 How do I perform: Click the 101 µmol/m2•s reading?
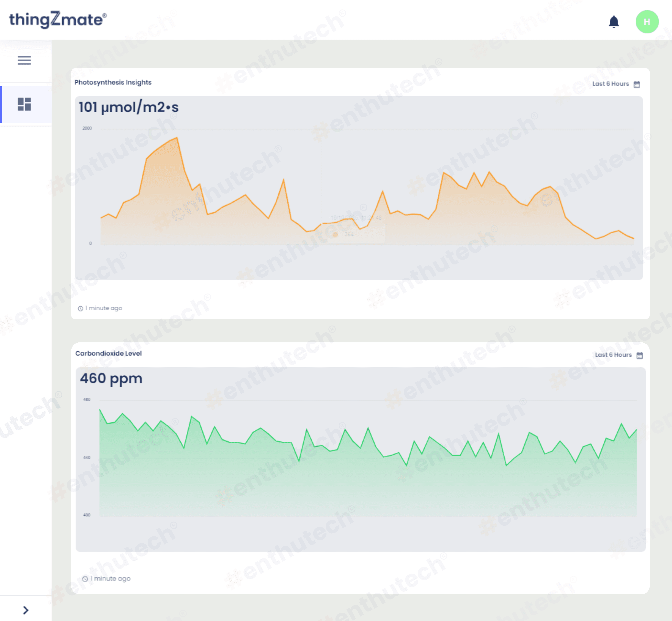[x=128, y=107]
